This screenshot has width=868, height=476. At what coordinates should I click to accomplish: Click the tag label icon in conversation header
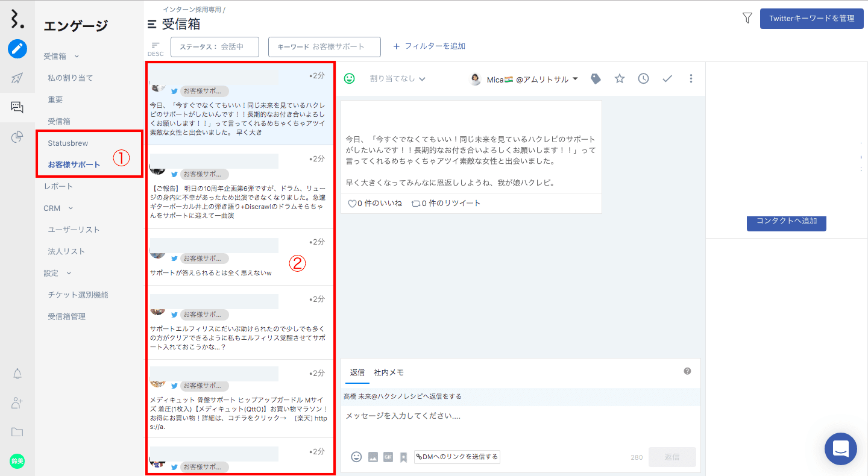[596, 79]
